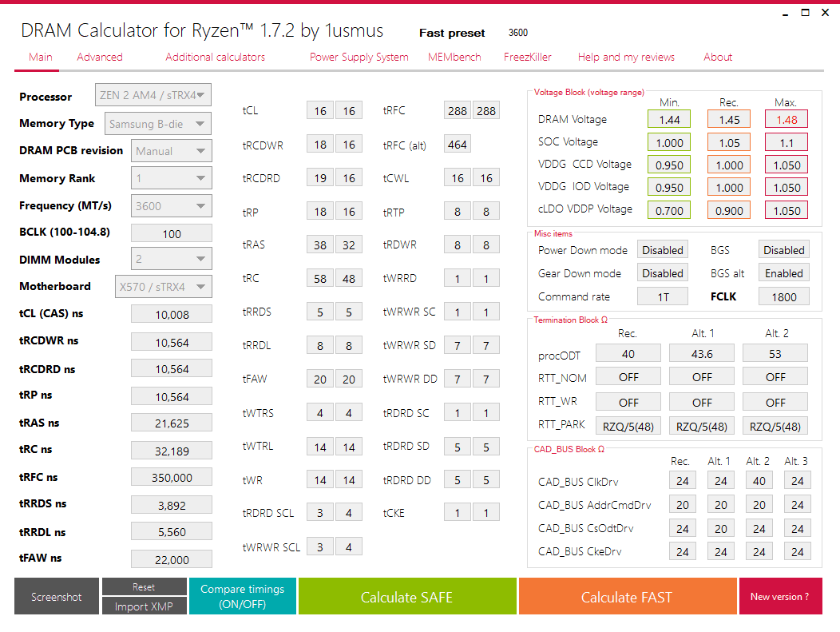Click the tFAW ns value field
The height and width of the screenshot is (632, 840).
172,559
